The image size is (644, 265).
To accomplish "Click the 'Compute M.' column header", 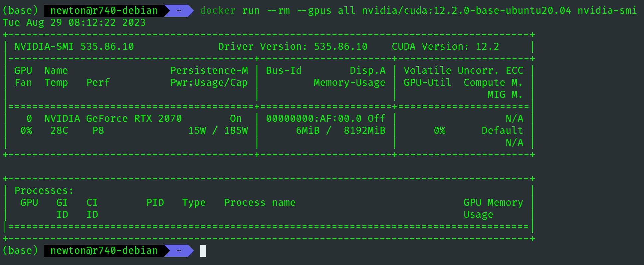I will pyautogui.click(x=494, y=83).
